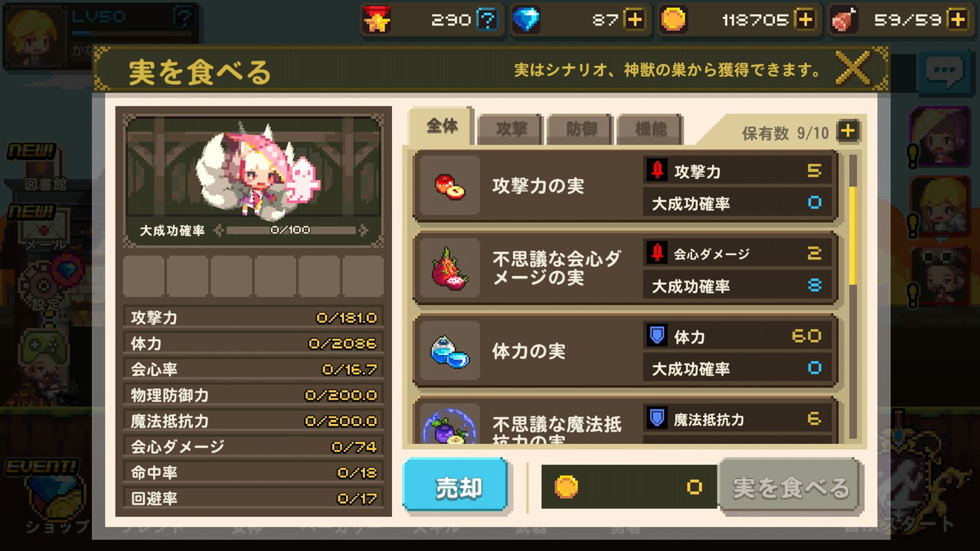This screenshot has width=980, height=551.
Task: Switch to the 防御 tab
Action: coord(581,129)
